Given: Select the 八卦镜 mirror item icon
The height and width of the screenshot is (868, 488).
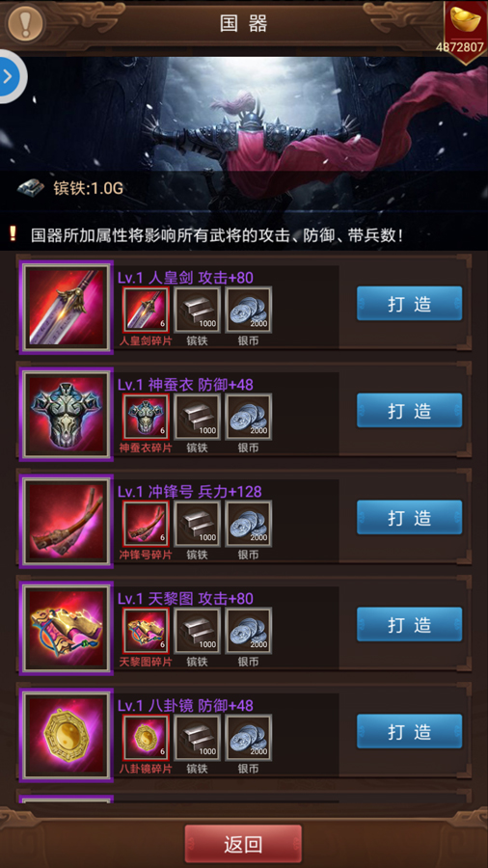Looking at the screenshot, I should tap(67, 735).
